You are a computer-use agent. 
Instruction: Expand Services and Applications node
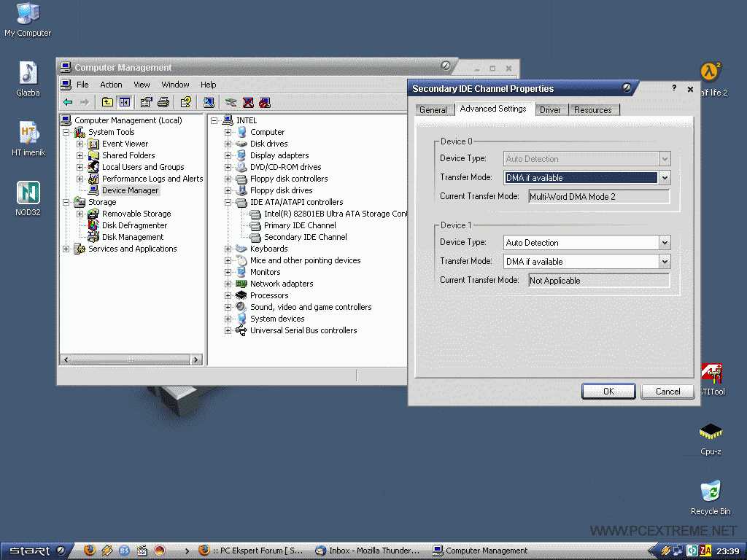pyautogui.click(x=66, y=249)
